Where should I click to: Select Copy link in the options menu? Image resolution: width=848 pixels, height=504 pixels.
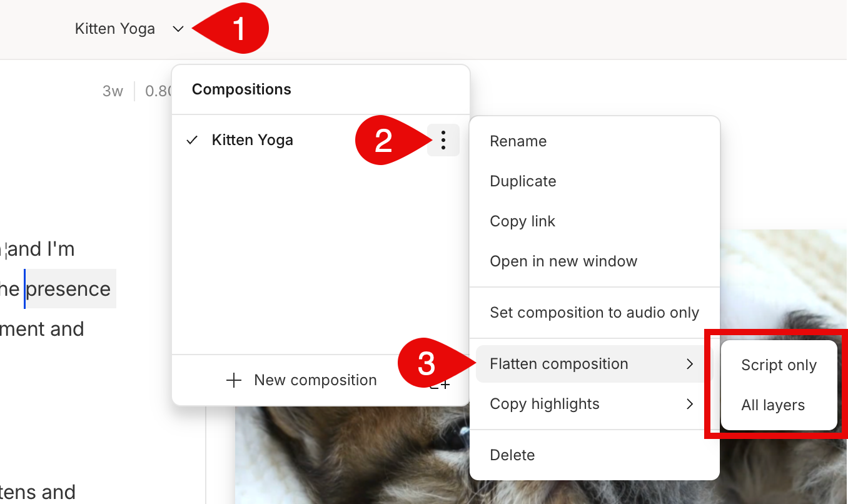522,221
